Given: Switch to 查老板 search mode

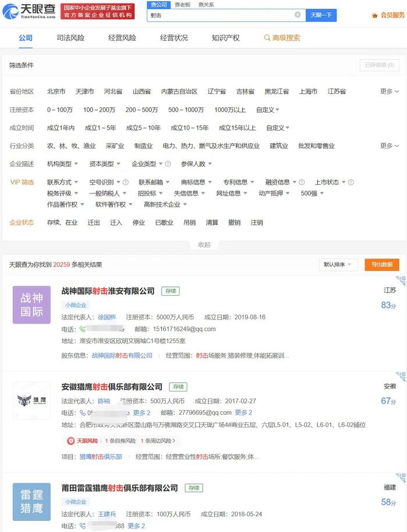Looking at the screenshot, I should coord(183,5).
